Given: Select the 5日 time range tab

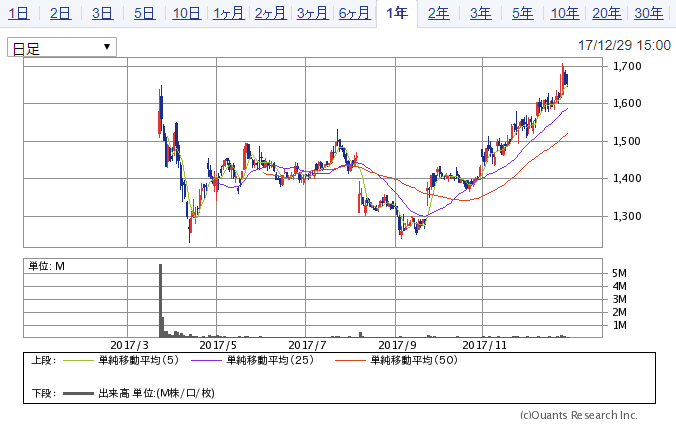Looking at the screenshot, I should tap(144, 13).
